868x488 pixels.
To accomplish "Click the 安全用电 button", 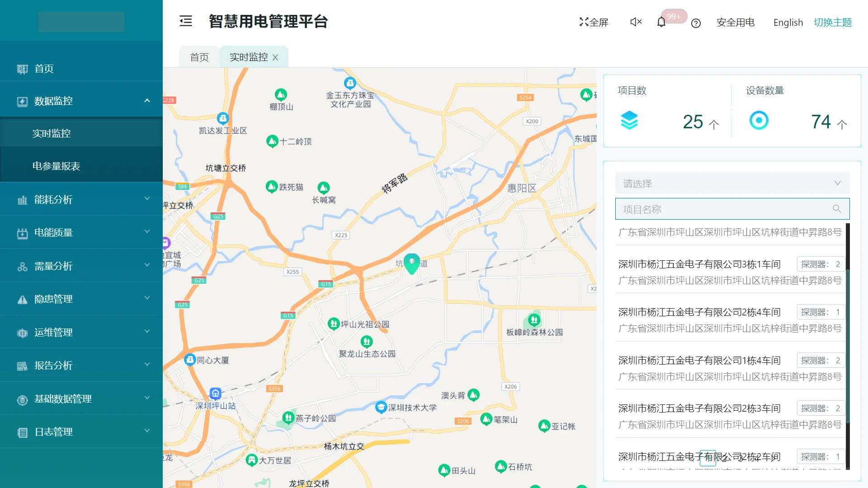I will [735, 22].
